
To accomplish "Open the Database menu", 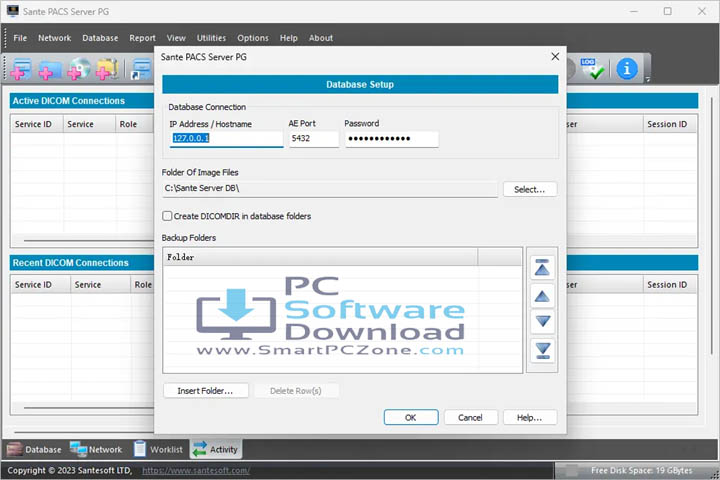I will pos(100,38).
